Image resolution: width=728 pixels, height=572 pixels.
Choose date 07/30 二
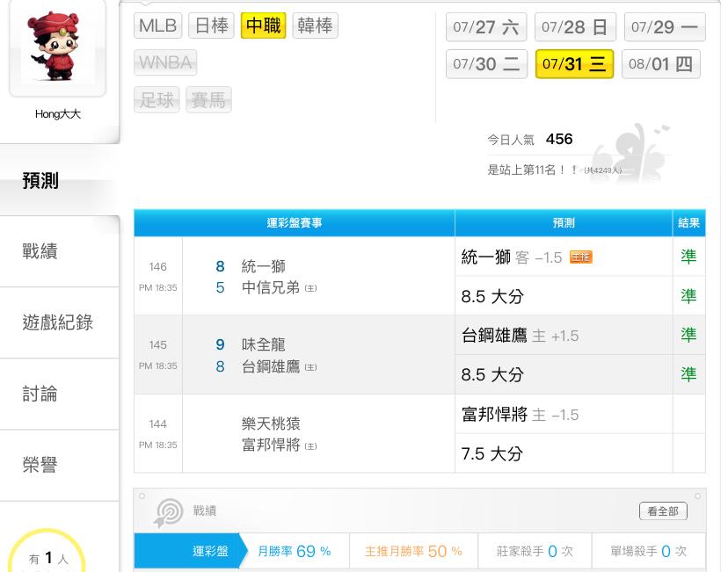[486, 64]
